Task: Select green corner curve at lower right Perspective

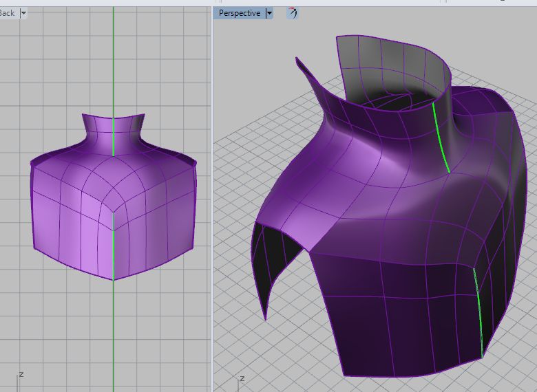Action: (478, 313)
